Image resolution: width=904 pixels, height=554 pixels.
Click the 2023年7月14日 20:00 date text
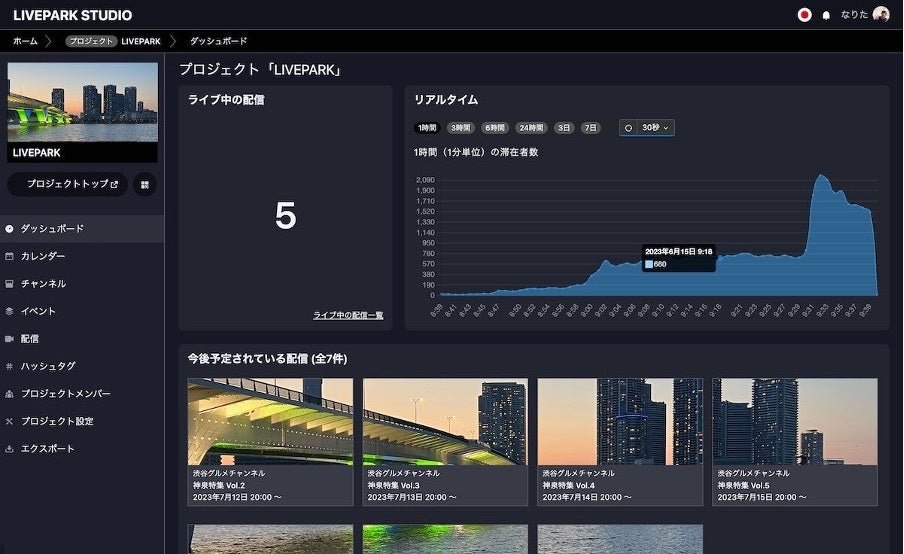[587, 497]
